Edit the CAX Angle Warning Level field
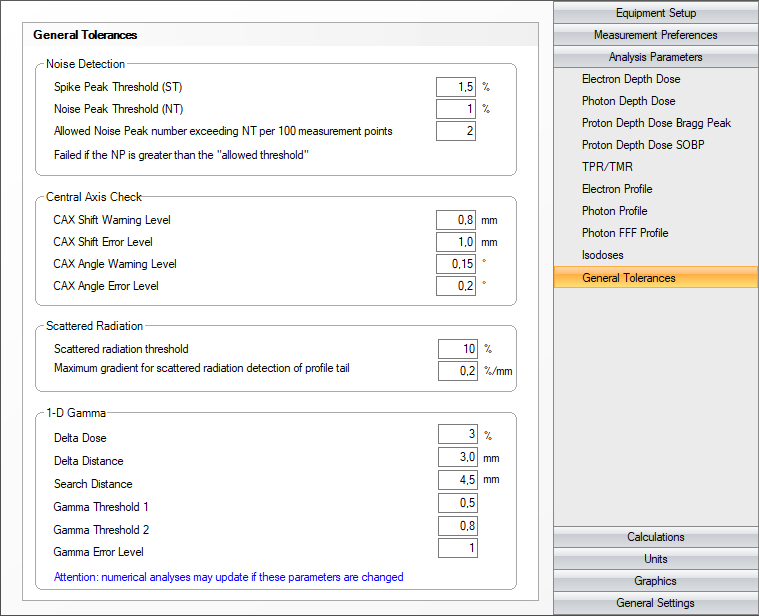Viewport: 759px width, 616px height. pyautogui.click(x=455, y=264)
